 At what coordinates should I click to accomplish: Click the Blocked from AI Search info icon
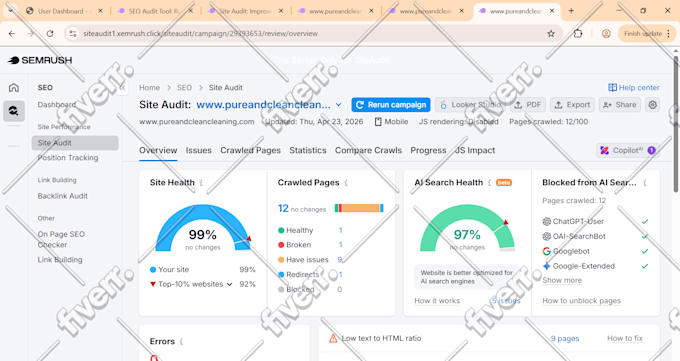point(645,183)
